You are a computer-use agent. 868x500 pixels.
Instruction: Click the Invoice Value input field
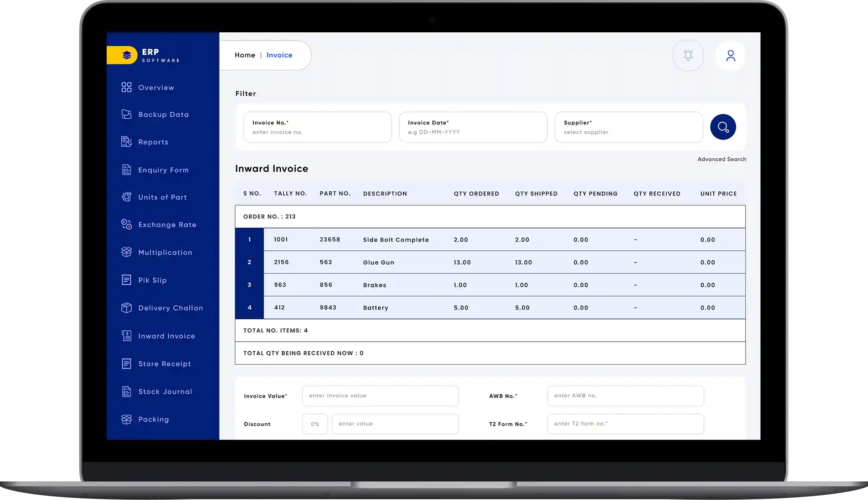coord(380,396)
